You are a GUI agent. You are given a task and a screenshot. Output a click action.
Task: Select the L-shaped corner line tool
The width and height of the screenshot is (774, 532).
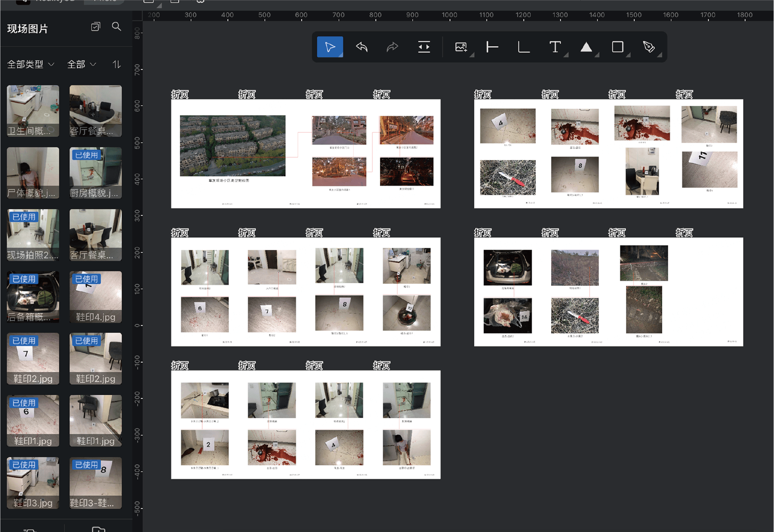(x=524, y=47)
